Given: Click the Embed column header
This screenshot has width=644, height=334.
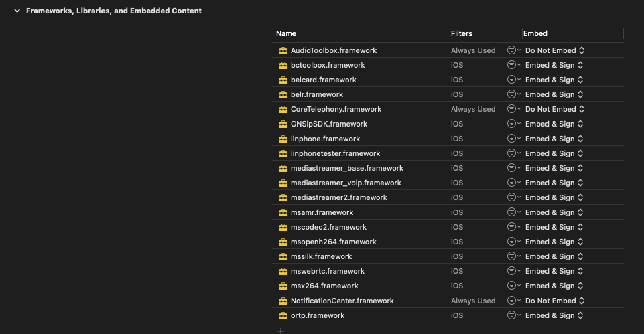Looking at the screenshot, I should [535, 33].
